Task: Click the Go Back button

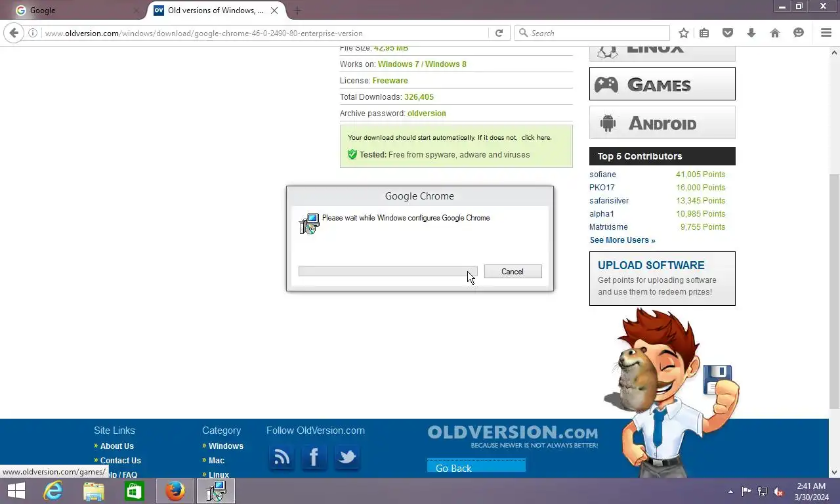Action: [x=476, y=467]
